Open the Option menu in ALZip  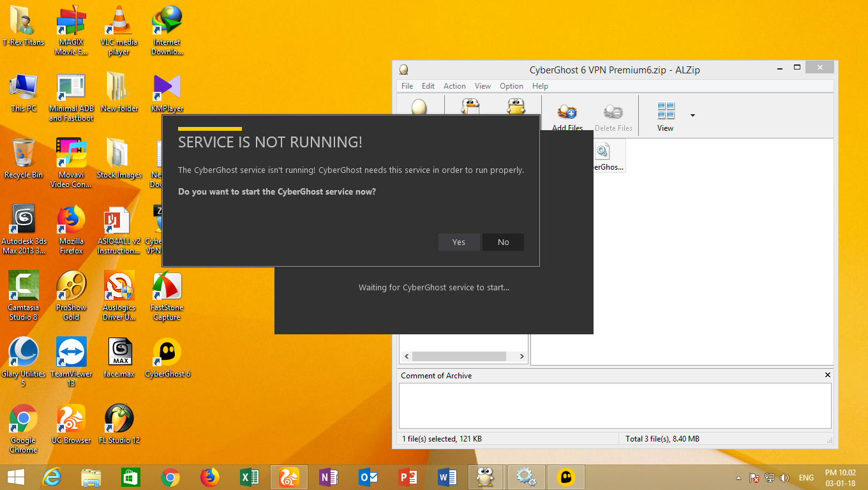(511, 86)
